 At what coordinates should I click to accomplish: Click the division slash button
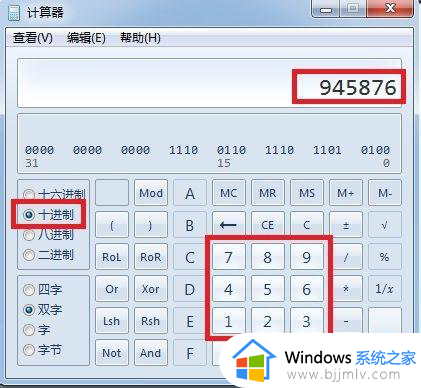[346, 257]
